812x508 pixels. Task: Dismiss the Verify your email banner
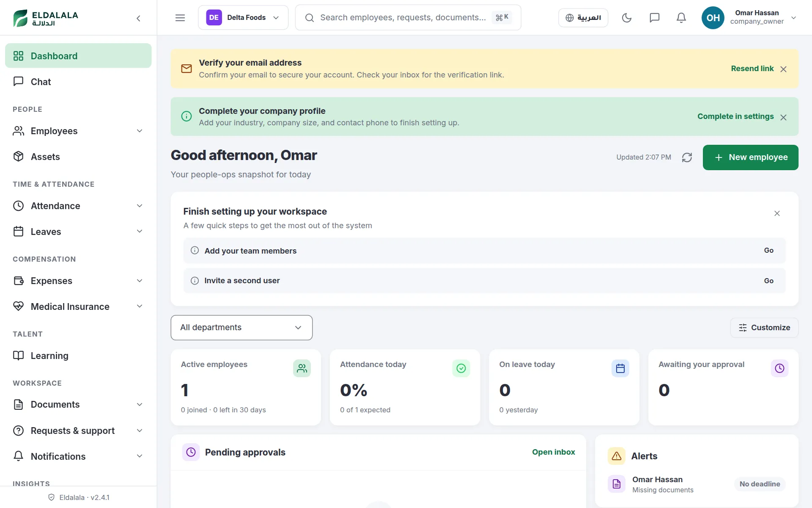[783, 69]
